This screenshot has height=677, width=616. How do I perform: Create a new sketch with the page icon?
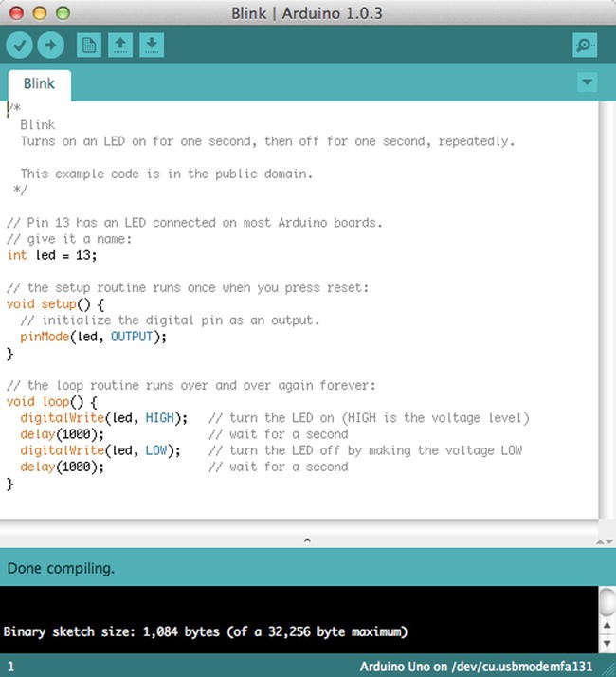(89, 45)
